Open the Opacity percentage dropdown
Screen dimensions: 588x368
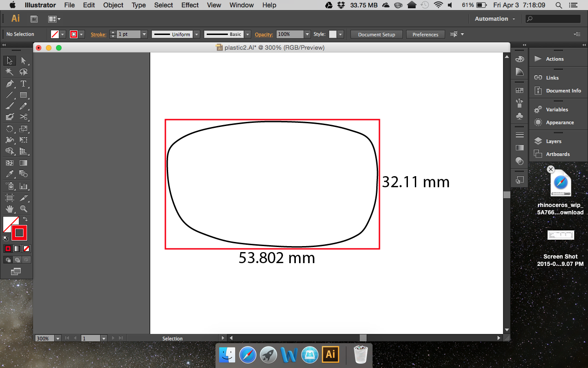[x=307, y=34]
